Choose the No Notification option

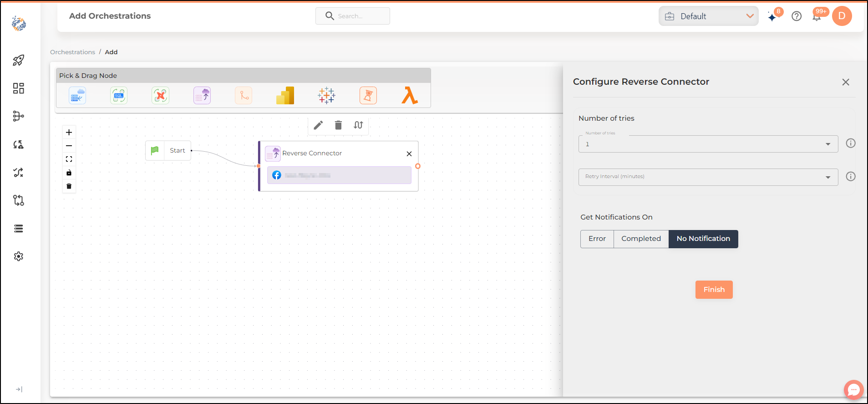coord(703,239)
